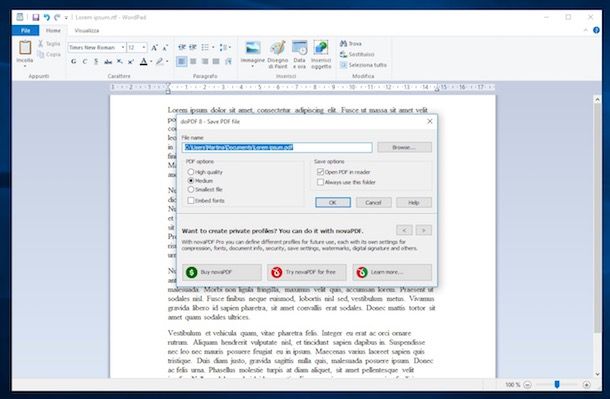Screen dimensions: 610x399
Task: Click Trova (find) in Modifica group
Action: click(351, 44)
